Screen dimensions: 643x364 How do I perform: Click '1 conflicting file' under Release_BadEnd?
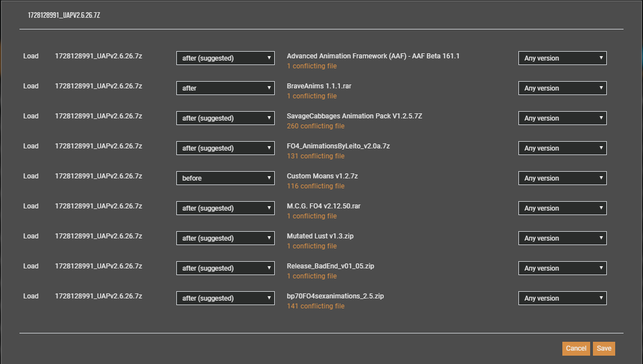click(x=311, y=276)
